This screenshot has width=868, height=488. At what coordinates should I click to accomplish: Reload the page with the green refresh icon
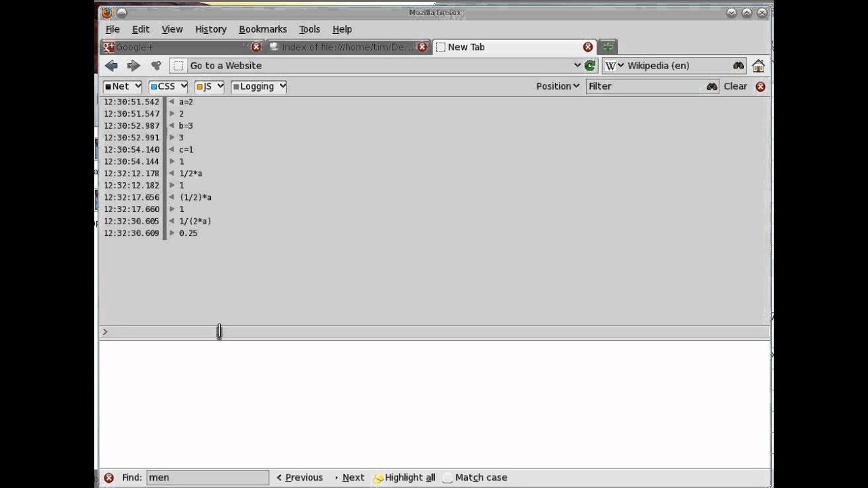(x=590, y=66)
